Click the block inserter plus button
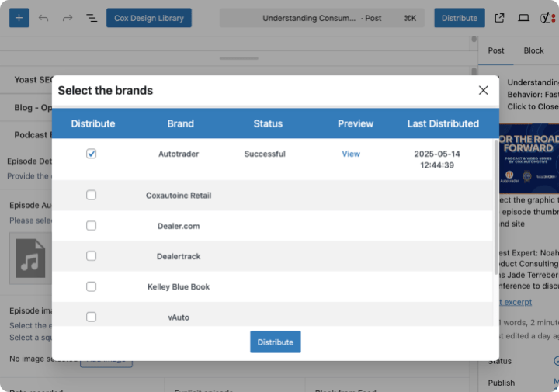This screenshot has width=559, height=392. click(x=19, y=18)
